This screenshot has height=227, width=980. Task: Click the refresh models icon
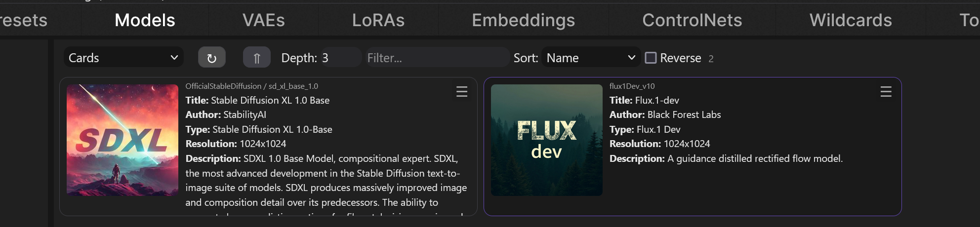[x=211, y=58]
